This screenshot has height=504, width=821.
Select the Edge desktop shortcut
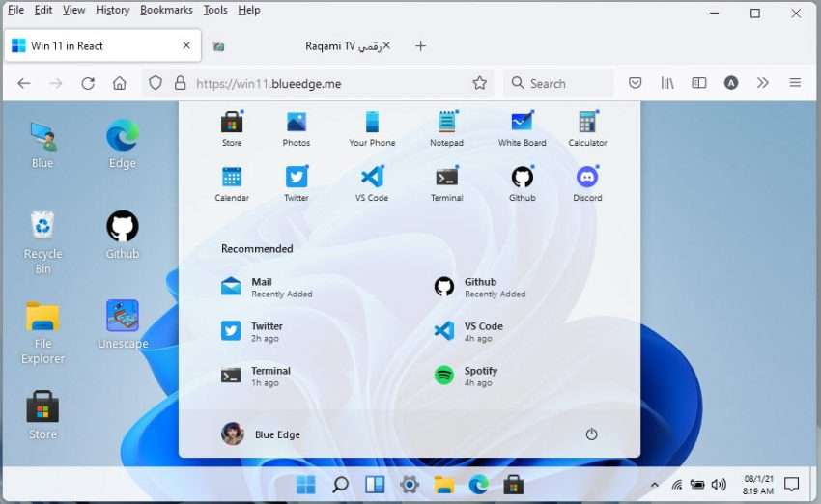click(122, 145)
